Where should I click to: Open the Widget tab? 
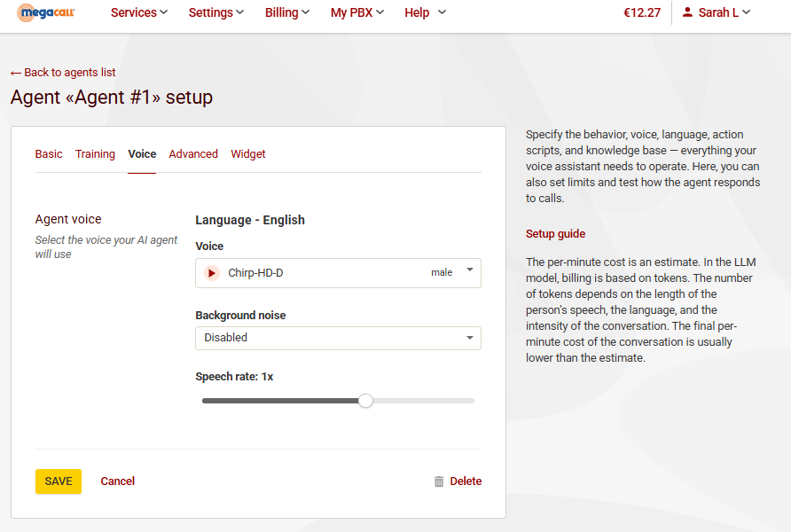(248, 154)
